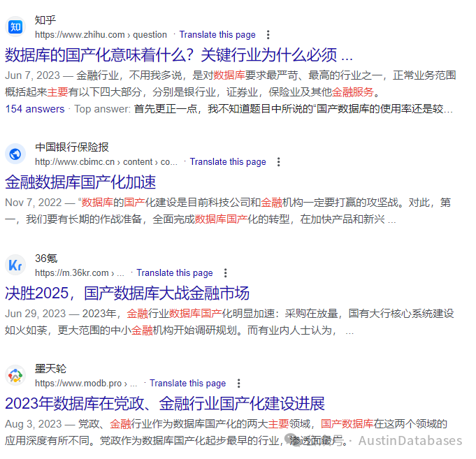Open the 154 answers link

tap(35, 109)
